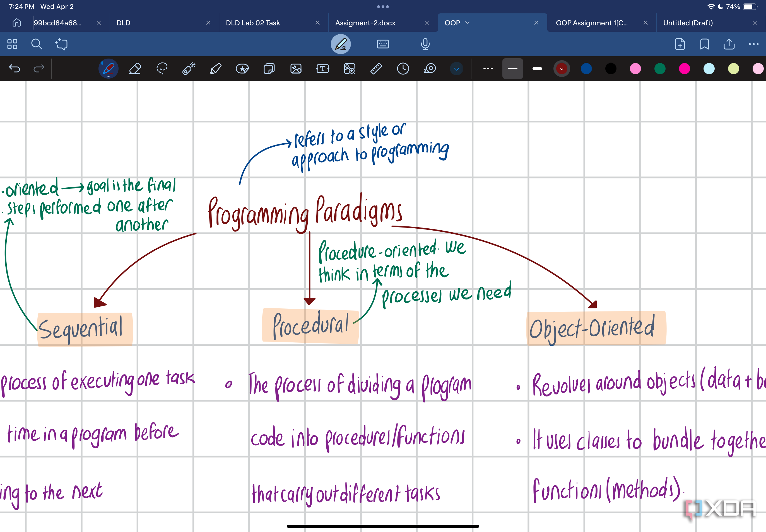Start audio recording with microphone
Screen dimensions: 766x532
point(425,44)
